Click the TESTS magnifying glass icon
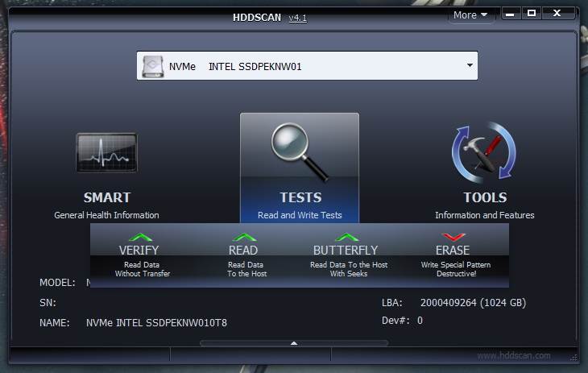This screenshot has height=373, width=588. click(300, 151)
